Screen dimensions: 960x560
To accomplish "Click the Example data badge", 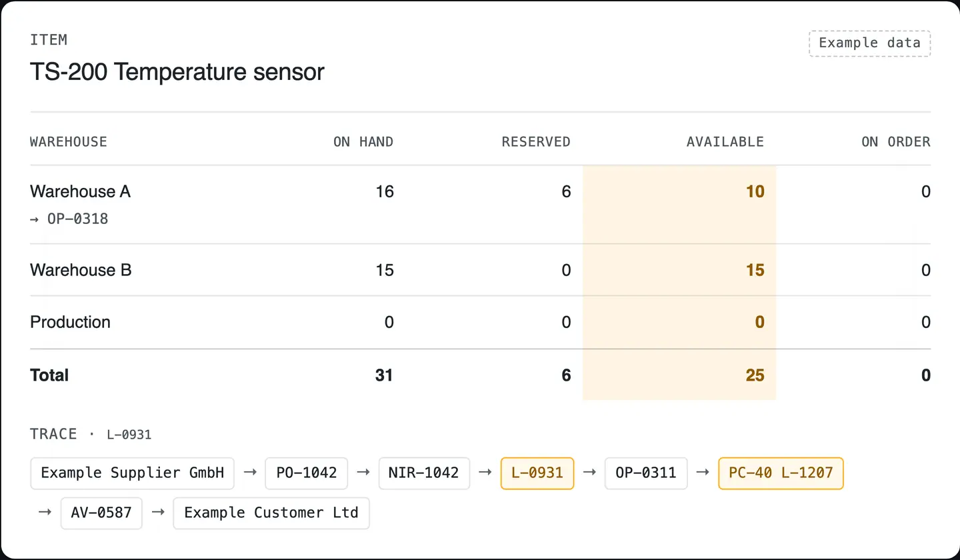I will click(869, 43).
